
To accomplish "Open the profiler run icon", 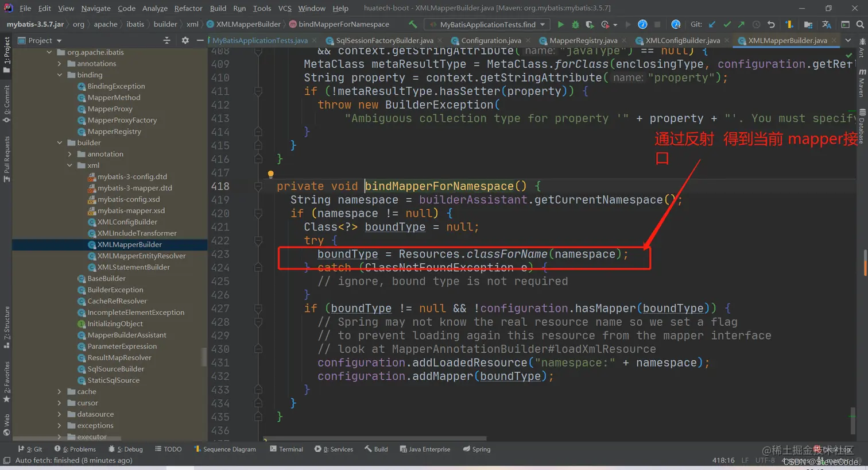I will click(x=605, y=24).
